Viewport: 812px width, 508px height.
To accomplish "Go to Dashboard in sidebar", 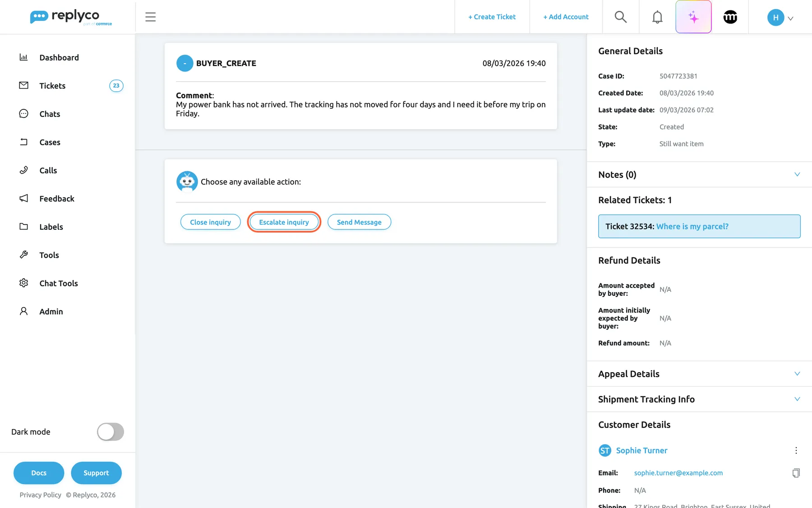I will [59, 57].
